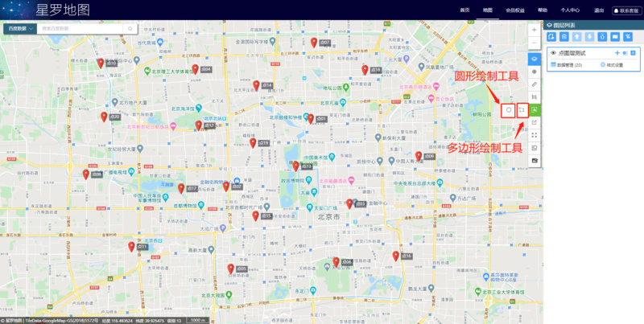Image resolution: width=644 pixels, height=324 pixels.
Task: Click the 搜索百度数据 search input field
Action: [80, 29]
